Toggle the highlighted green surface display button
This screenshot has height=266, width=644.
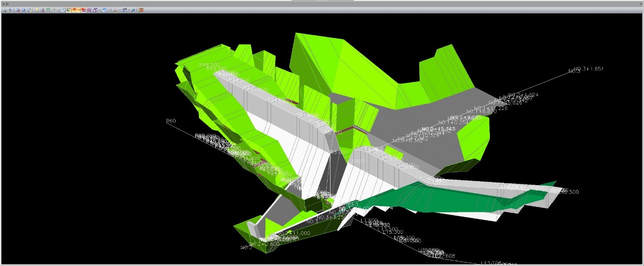point(69,10)
